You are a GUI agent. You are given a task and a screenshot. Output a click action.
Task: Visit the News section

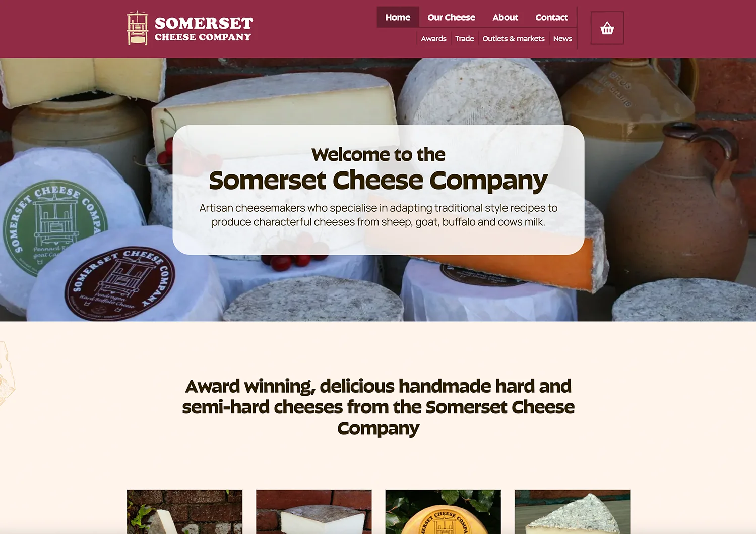562,39
